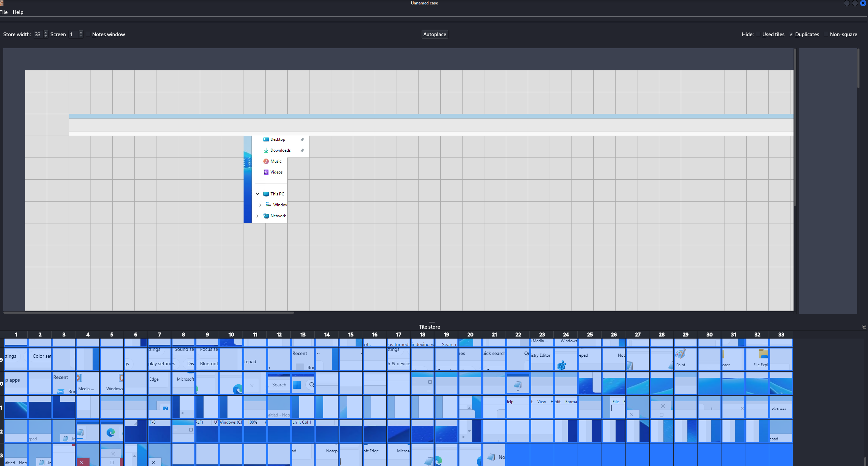Select the 'Bluetoot' tile in column 9
868x466 pixels.
pyautogui.click(x=207, y=359)
